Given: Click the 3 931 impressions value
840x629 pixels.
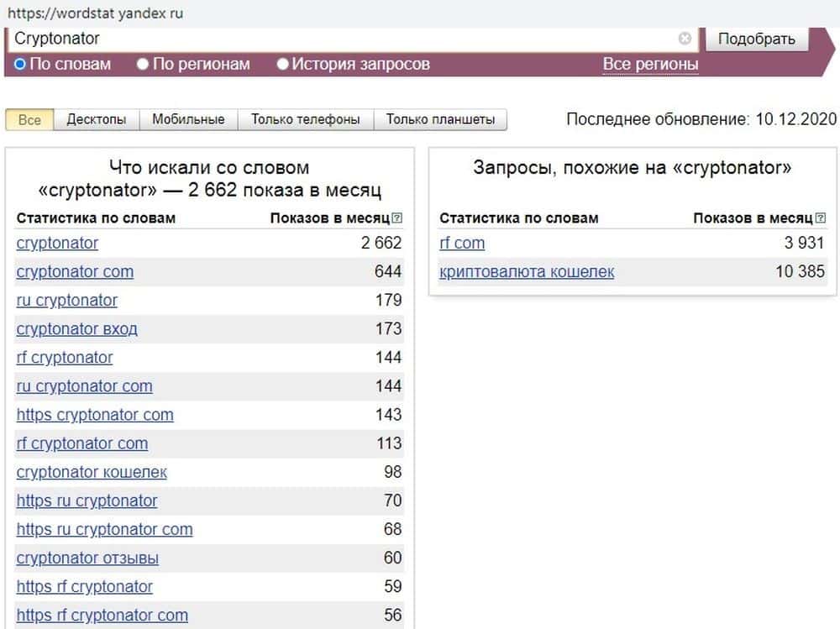Looking at the screenshot, I should tap(804, 244).
